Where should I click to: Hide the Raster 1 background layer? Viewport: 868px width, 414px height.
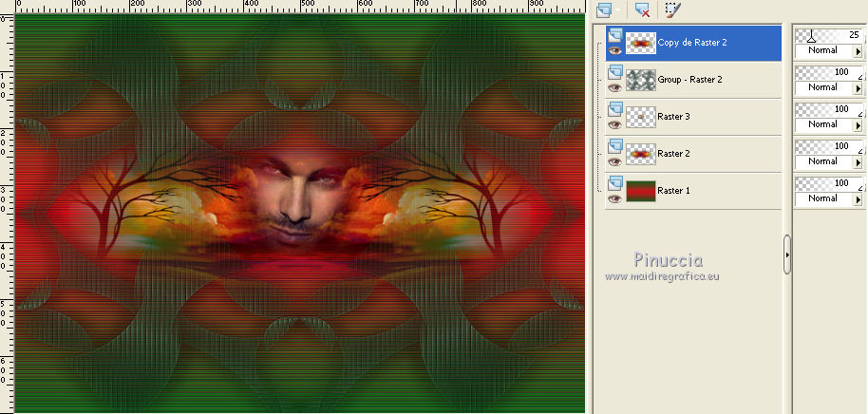(614, 198)
